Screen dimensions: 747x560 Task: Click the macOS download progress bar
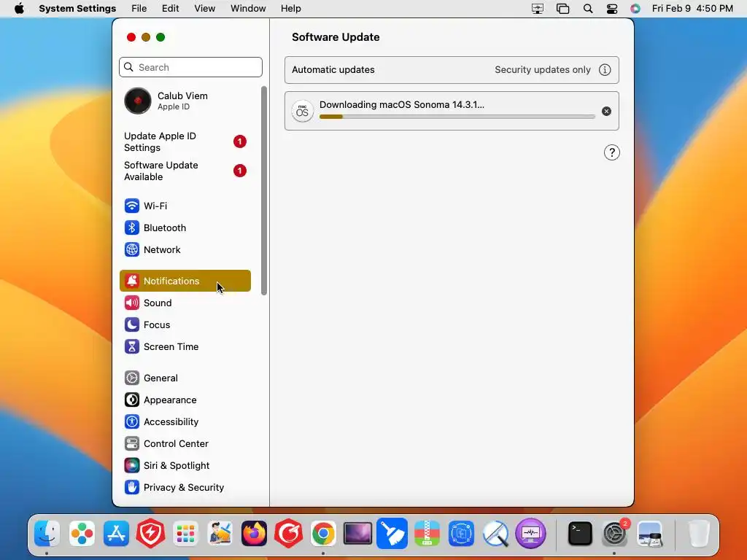coord(457,117)
